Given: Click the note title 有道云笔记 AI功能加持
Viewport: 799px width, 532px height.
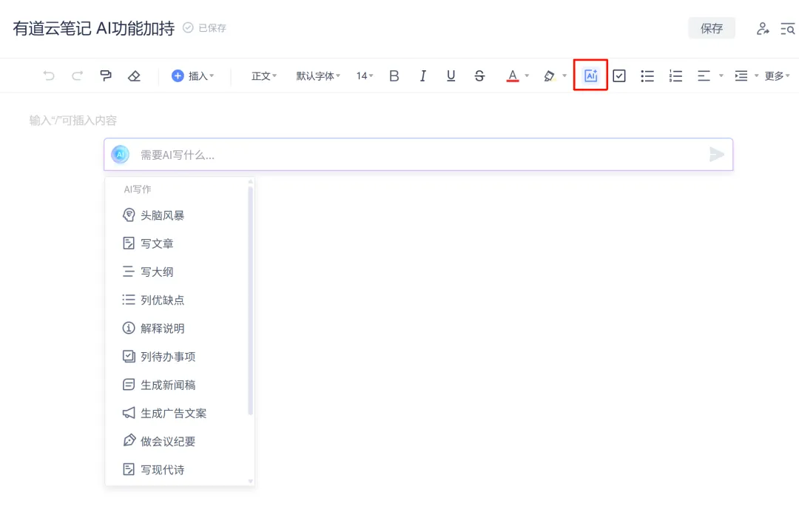Looking at the screenshot, I should (x=94, y=28).
